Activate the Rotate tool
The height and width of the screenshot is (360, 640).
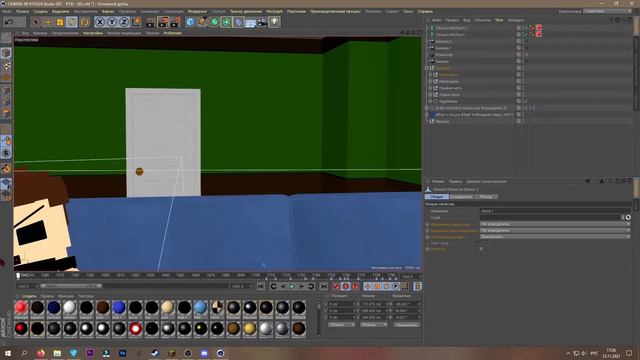72,22
